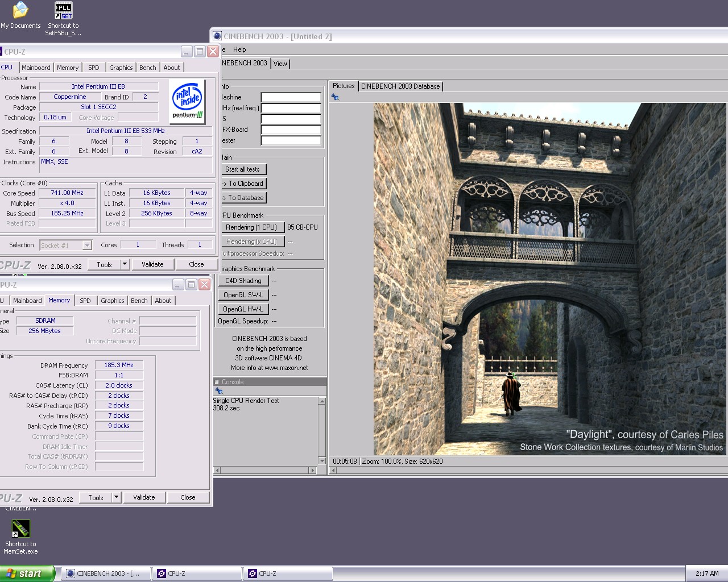Open the Help menu in CINEBENCH
The width and height of the screenshot is (728, 582).
tap(239, 49)
